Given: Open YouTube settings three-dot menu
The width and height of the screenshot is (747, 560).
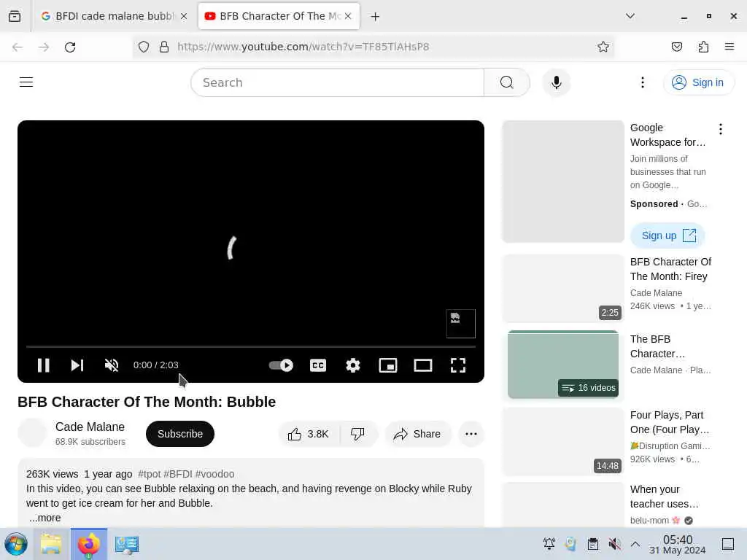Looking at the screenshot, I should point(643,82).
